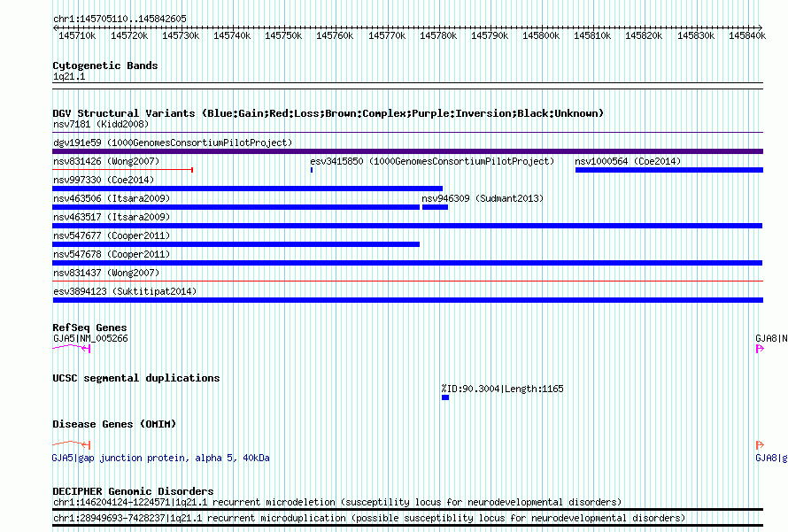The height and width of the screenshot is (532, 788).
Task: Click the GJA8 OMIM disease gene glyph
Action: tap(760, 444)
